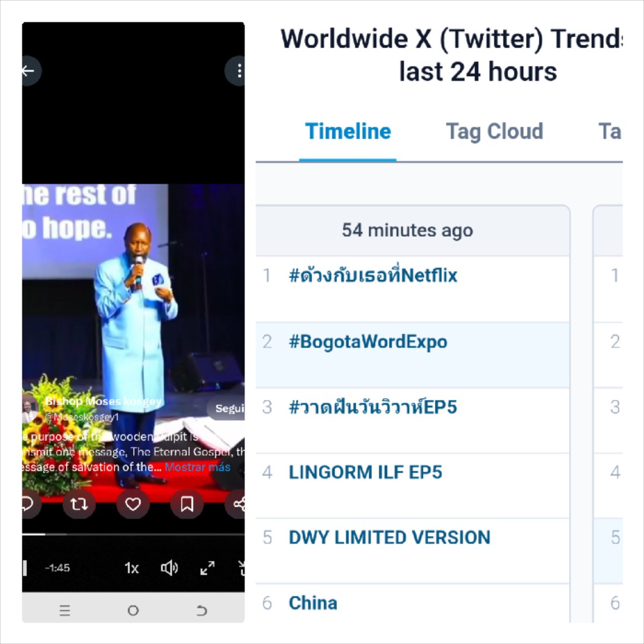Screen dimensions: 644x644
Task: Like the video with the heart icon
Action: (133, 504)
